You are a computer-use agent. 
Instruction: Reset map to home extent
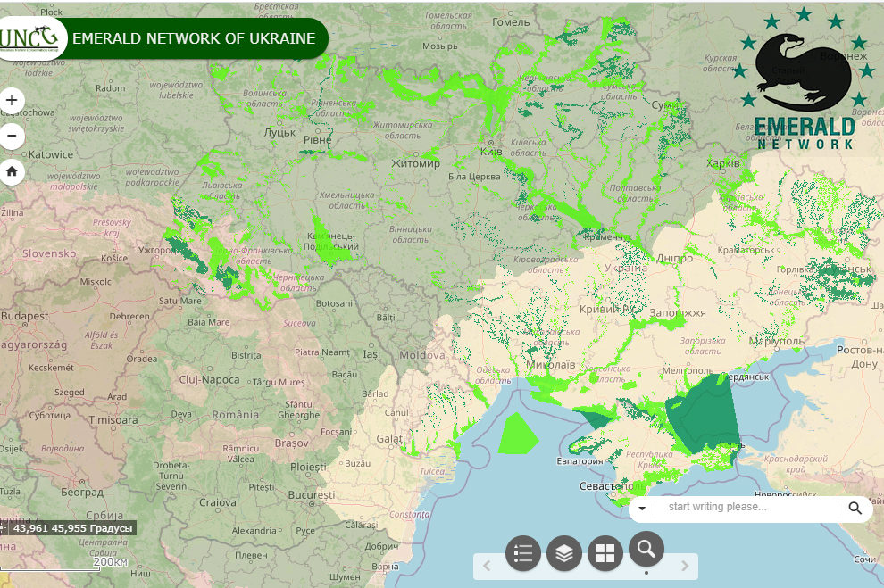tap(13, 172)
